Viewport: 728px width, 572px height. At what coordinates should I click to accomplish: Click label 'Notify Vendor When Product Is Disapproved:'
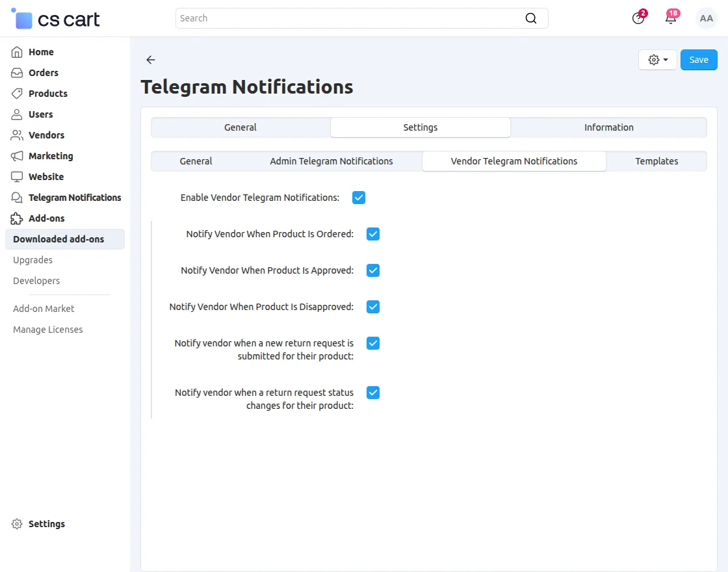click(x=261, y=307)
